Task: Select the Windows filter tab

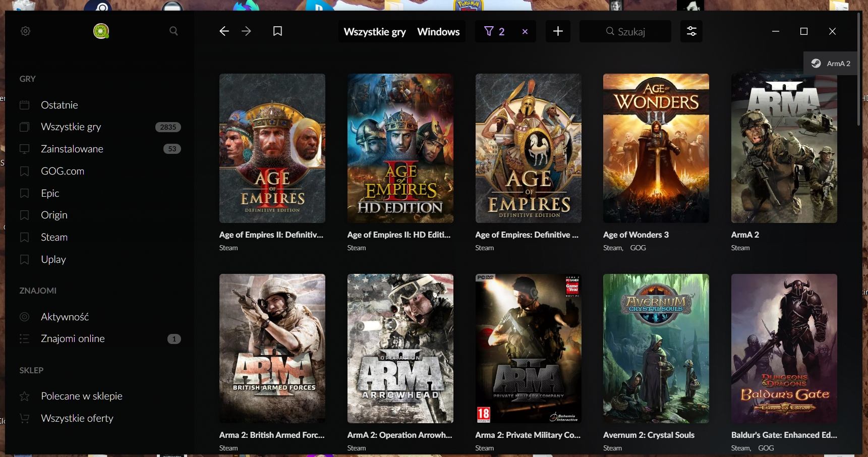Action: click(x=438, y=32)
